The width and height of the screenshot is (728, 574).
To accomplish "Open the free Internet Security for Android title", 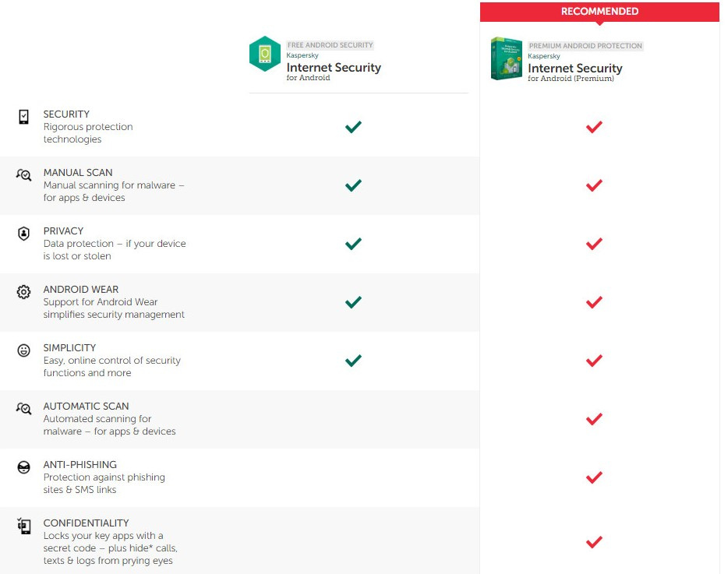I will (x=334, y=68).
